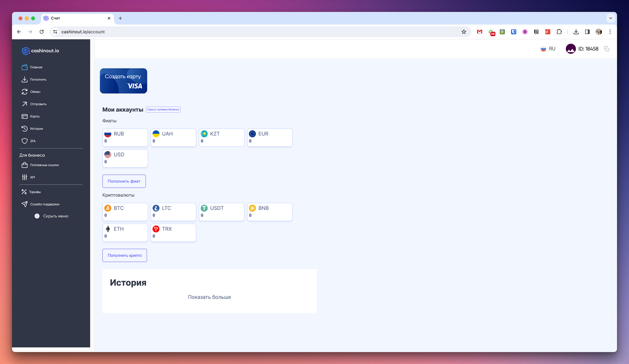
Task: Toggle Скрыть нулевые балансы
Action: (x=163, y=110)
